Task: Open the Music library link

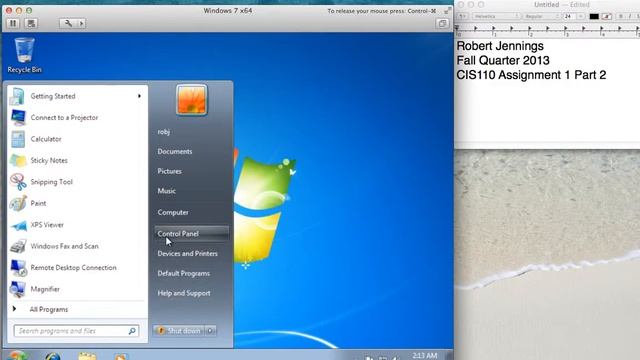Action: [x=191, y=191]
